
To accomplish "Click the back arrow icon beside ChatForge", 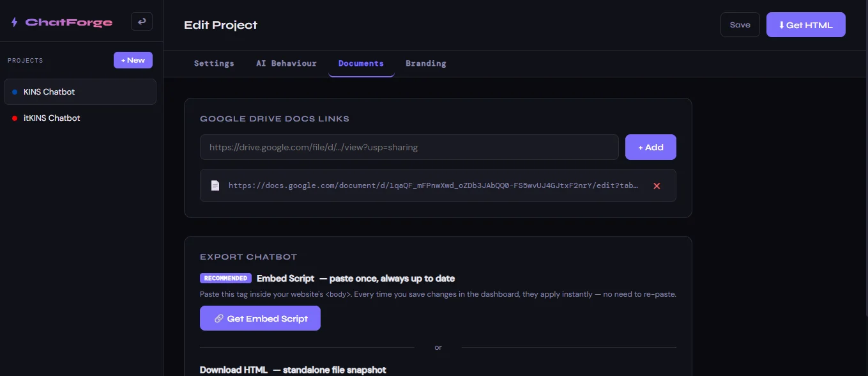I will coord(142,22).
